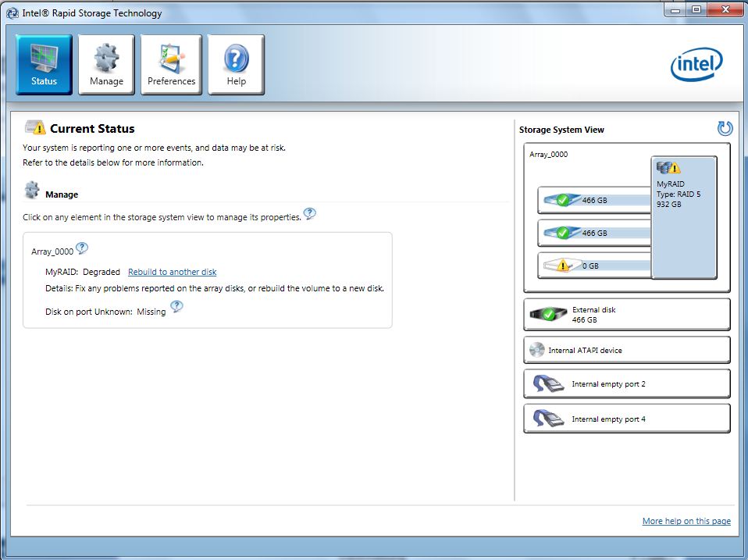
Task: Click the ATAPI optical disc icon
Action: [536, 350]
